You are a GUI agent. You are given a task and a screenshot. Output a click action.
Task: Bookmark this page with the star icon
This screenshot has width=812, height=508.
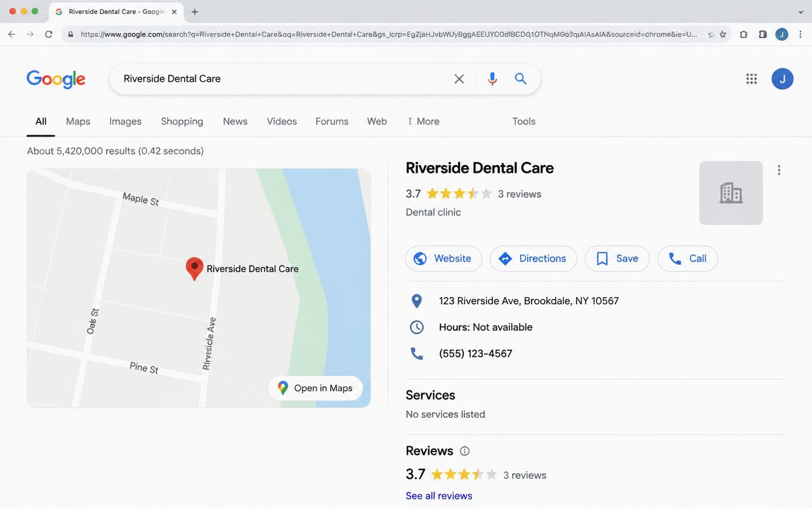tap(723, 34)
